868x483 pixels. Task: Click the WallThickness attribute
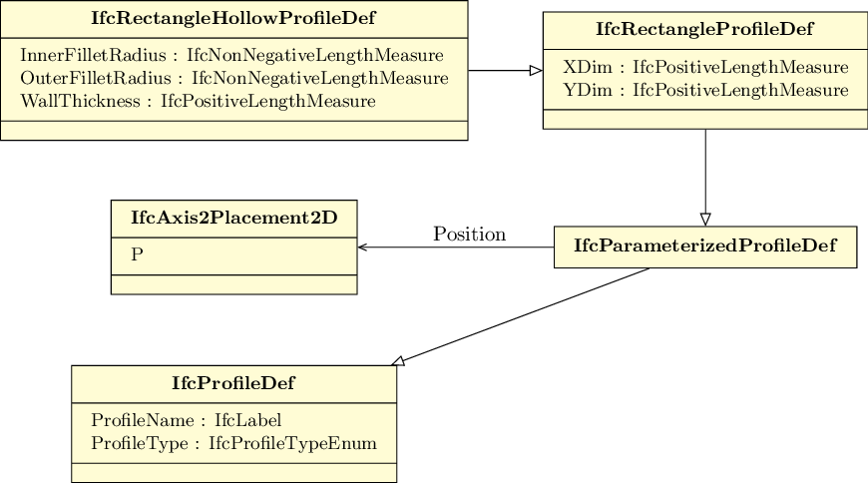tap(198, 101)
